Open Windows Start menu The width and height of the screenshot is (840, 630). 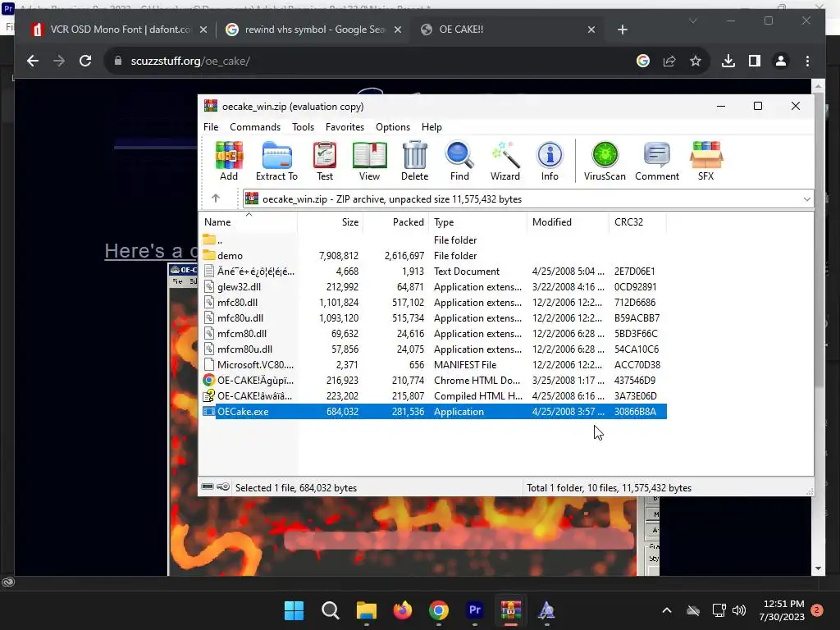coord(294,610)
